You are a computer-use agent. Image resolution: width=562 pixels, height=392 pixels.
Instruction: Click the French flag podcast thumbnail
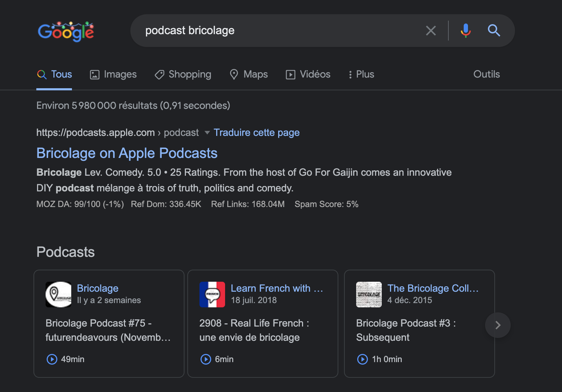(x=212, y=295)
